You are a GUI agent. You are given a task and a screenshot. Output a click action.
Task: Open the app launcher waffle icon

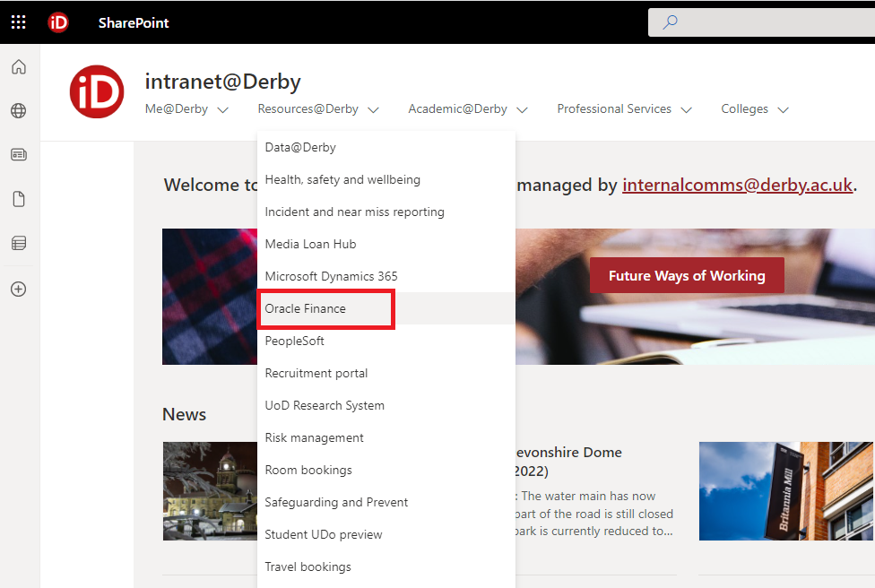pos(19,22)
